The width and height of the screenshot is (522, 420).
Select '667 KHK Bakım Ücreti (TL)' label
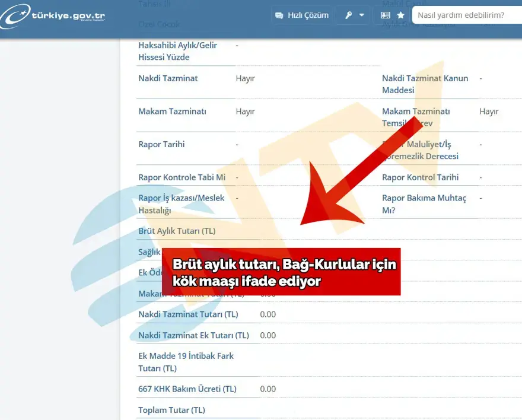(187, 389)
